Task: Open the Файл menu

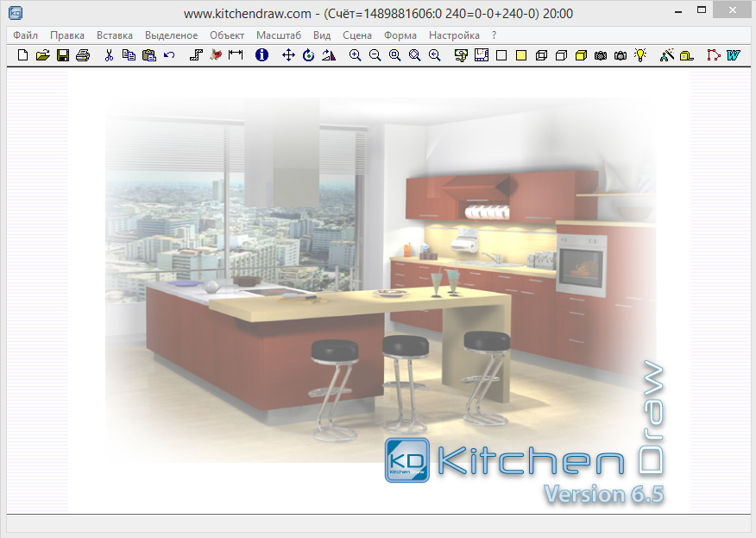Action: (x=26, y=35)
